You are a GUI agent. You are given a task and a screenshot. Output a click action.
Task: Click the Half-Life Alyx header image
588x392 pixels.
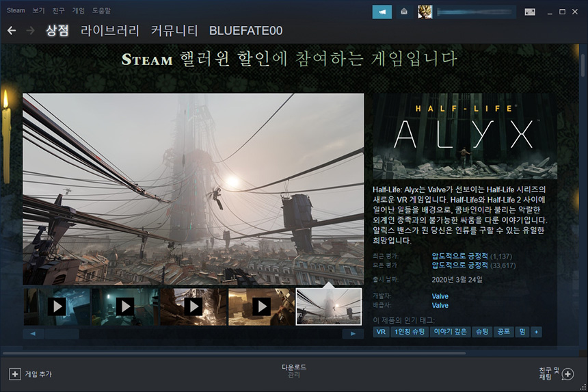coord(465,136)
